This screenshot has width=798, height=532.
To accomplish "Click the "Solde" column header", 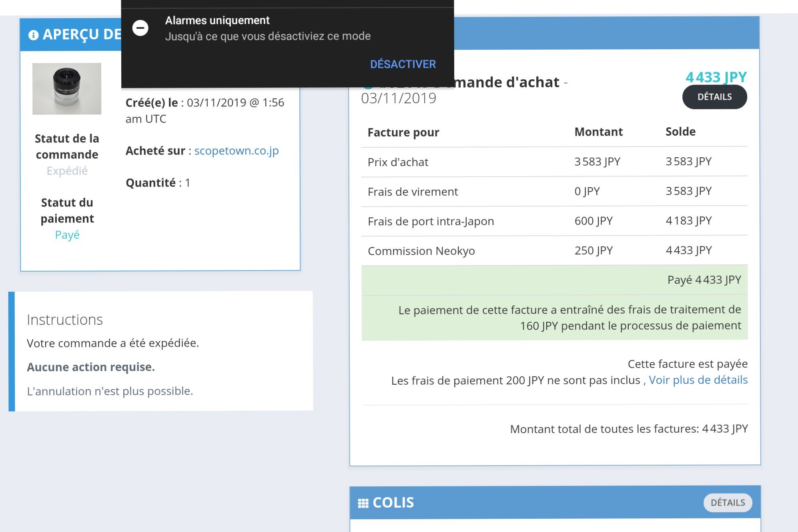I will 680,132.
